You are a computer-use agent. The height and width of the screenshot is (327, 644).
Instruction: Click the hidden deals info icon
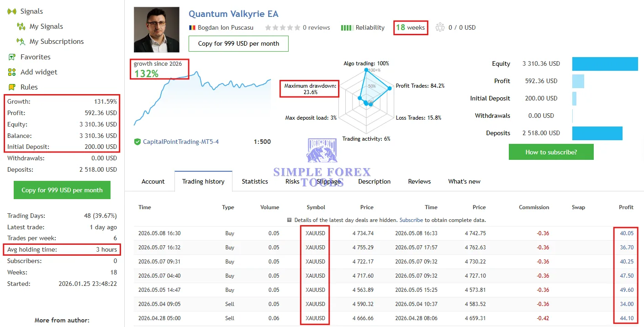(289, 220)
